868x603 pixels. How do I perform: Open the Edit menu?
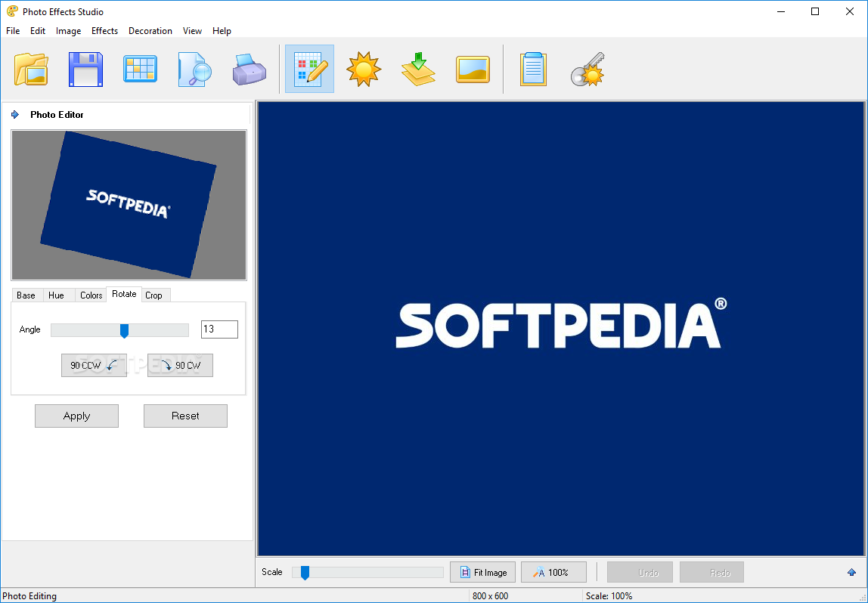pos(38,31)
